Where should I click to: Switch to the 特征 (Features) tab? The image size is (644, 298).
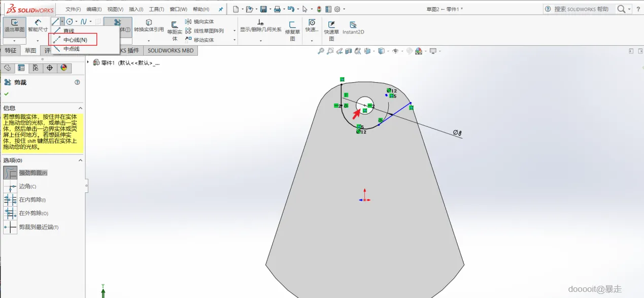tap(11, 50)
